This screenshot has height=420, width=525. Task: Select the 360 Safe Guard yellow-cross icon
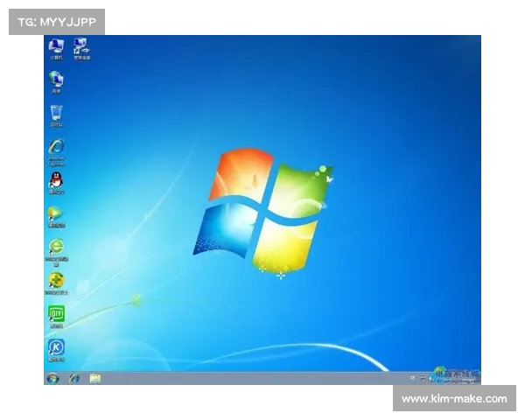coord(56,284)
